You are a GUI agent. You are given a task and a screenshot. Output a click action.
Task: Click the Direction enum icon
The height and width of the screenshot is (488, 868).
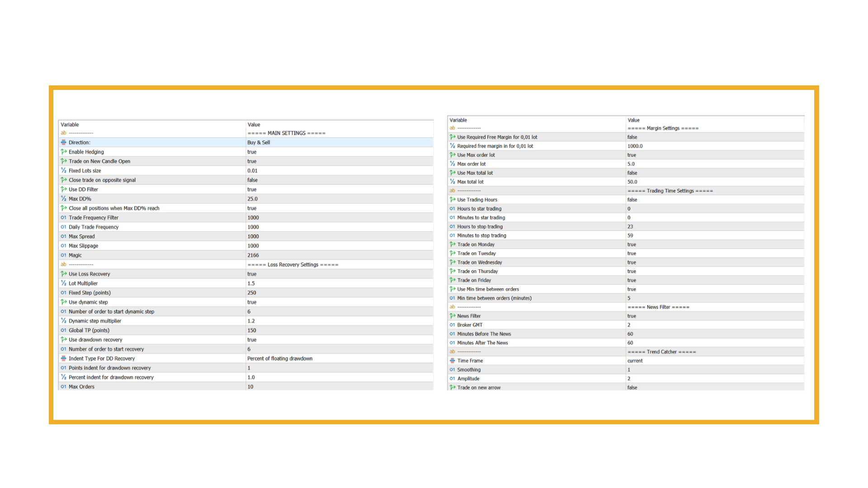[x=64, y=142]
